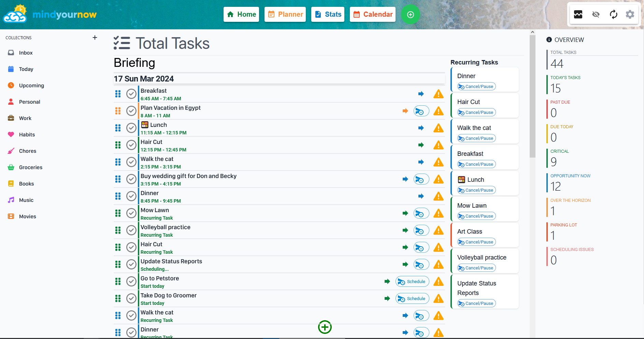The width and height of the screenshot is (644, 339).
Task: Click the cancel-run icon on Plan Vacation in Egypt
Action: [x=421, y=111]
